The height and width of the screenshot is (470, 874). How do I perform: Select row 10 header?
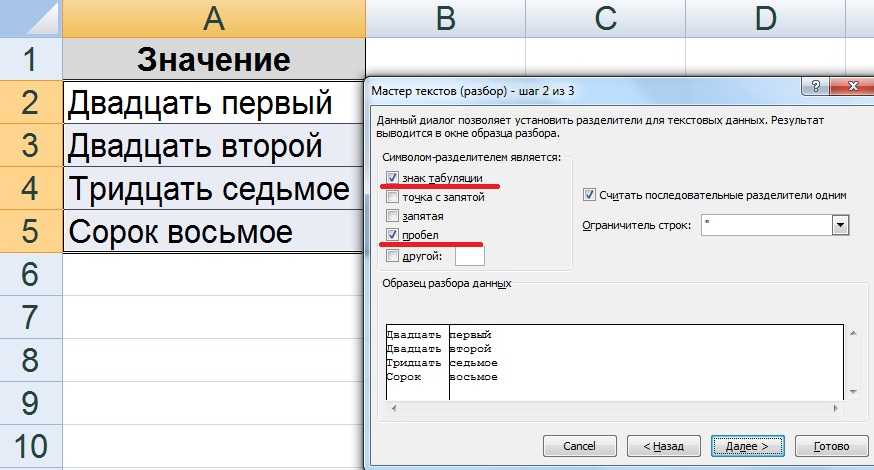31,446
